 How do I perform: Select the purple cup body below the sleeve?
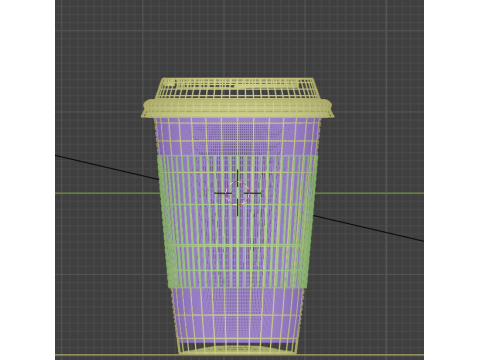[237, 317]
